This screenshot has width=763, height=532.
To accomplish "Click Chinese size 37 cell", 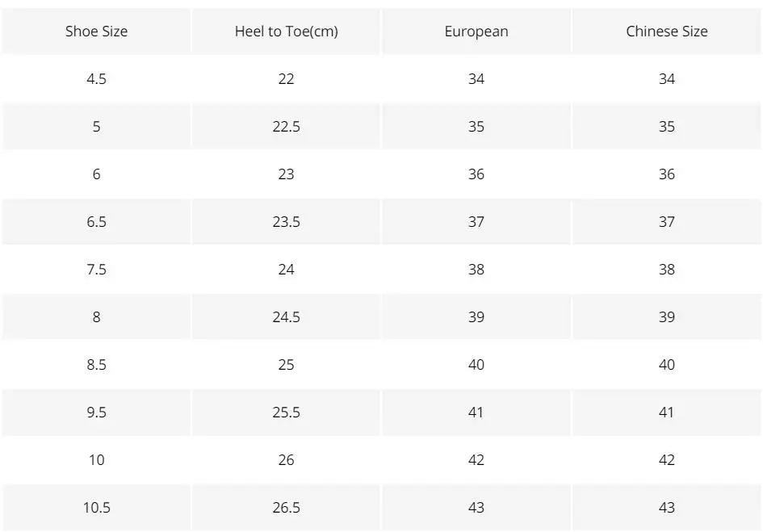I will (x=666, y=222).
